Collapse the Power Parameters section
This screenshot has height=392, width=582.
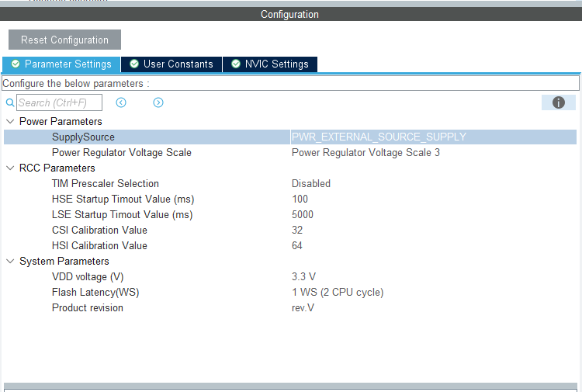click(x=9, y=122)
